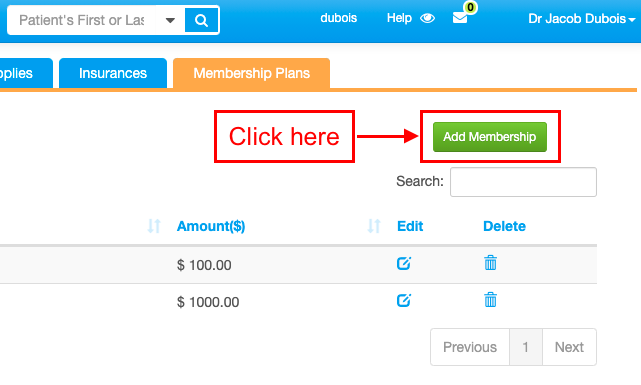Viewport: 641px width, 385px height.
Task: Open the partially visible Supplies tab
Action: pyautogui.click(x=25, y=73)
